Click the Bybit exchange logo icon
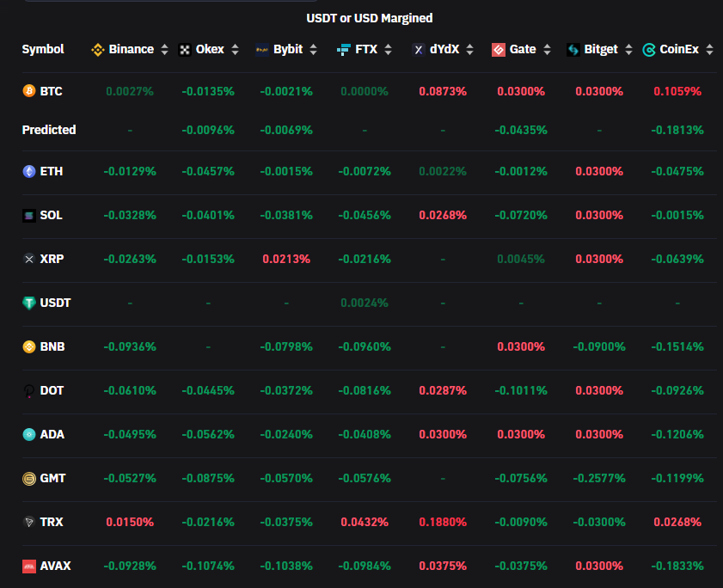723x588 pixels. pos(262,50)
